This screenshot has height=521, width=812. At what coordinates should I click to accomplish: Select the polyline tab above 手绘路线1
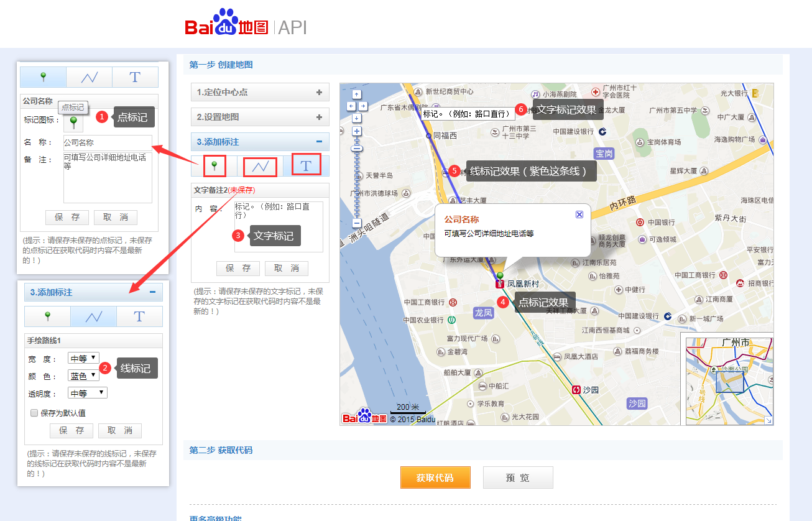(x=93, y=316)
